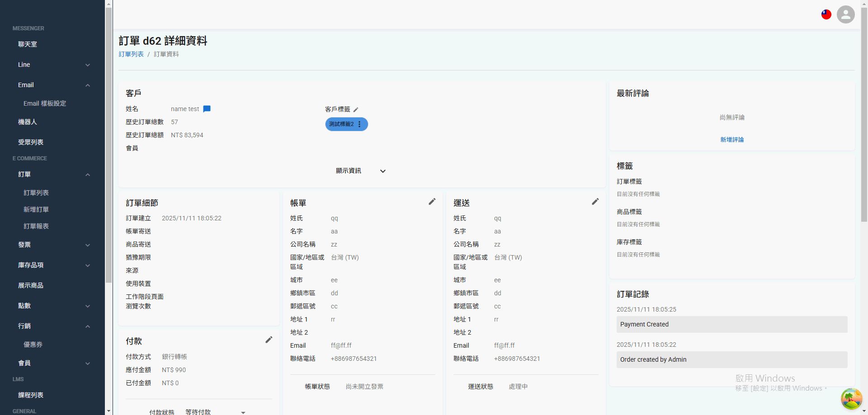The image size is (868, 415).
Task: Click the customer name 'name test'
Action: (x=185, y=109)
